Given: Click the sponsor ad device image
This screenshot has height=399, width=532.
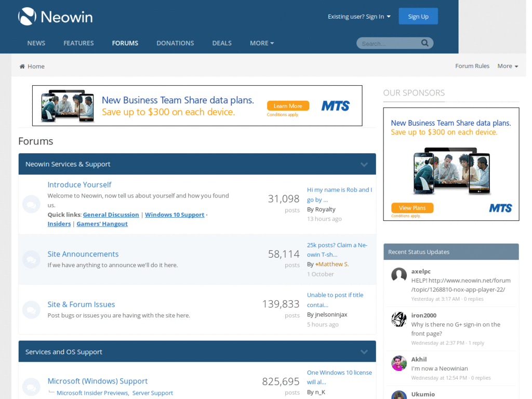Looking at the screenshot, I should tap(451, 170).
